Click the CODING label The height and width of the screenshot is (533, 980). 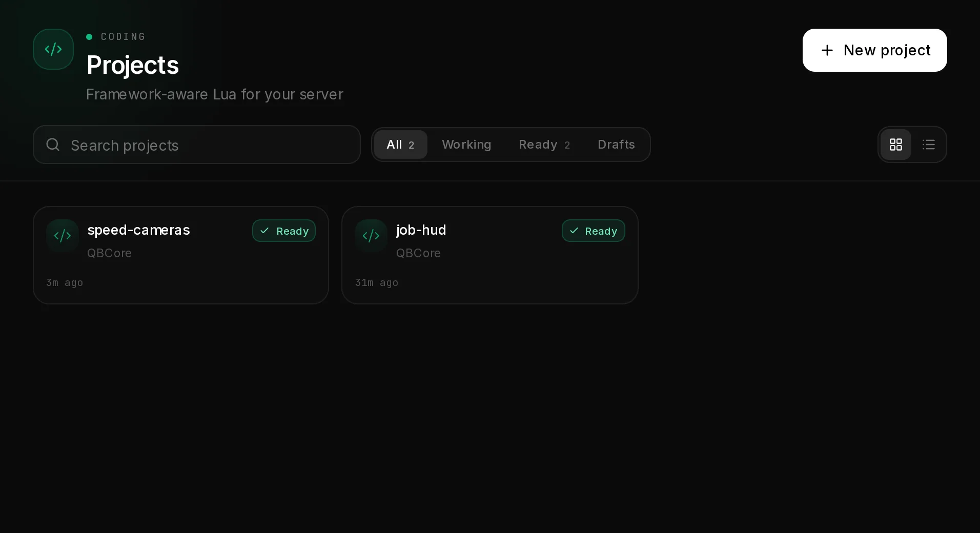[x=123, y=36]
